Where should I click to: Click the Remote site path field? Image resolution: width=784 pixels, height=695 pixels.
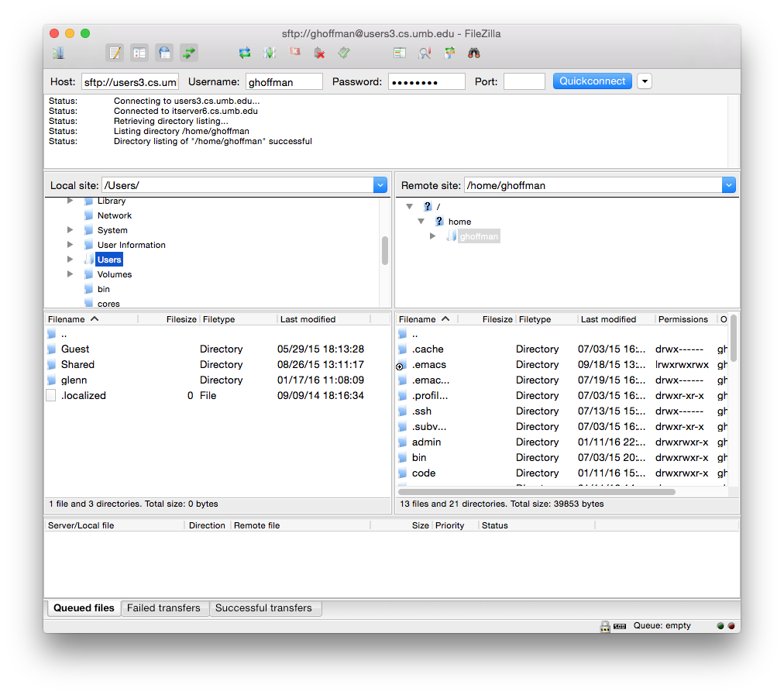tap(593, 185)
